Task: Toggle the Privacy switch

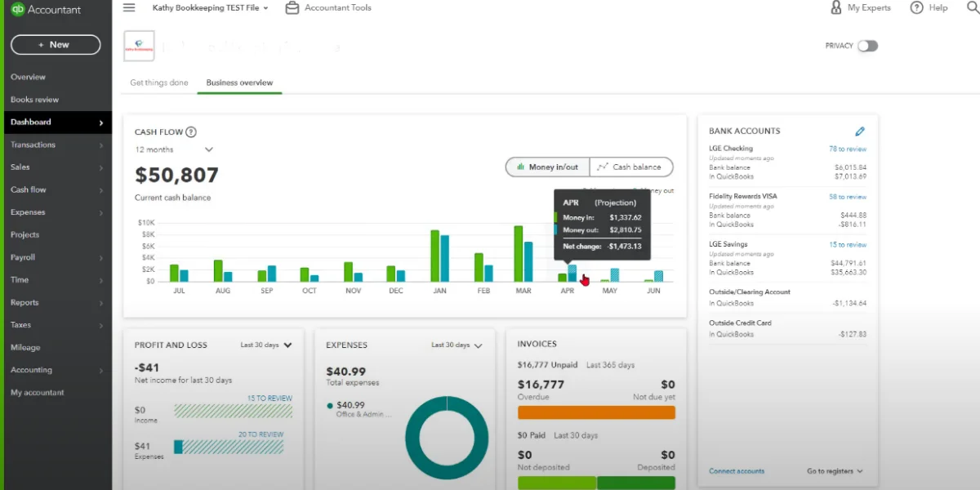Action: [x=867, y=46]
